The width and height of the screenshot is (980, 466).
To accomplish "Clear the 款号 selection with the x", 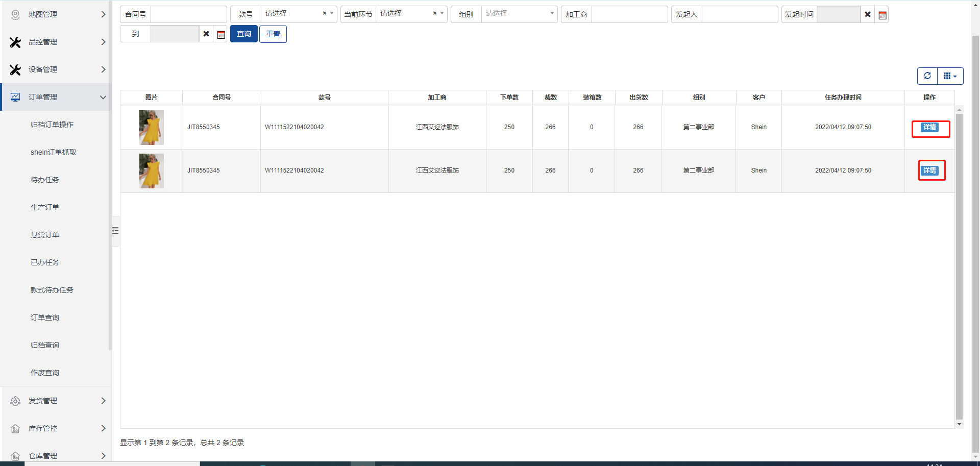I will point(324,14).
